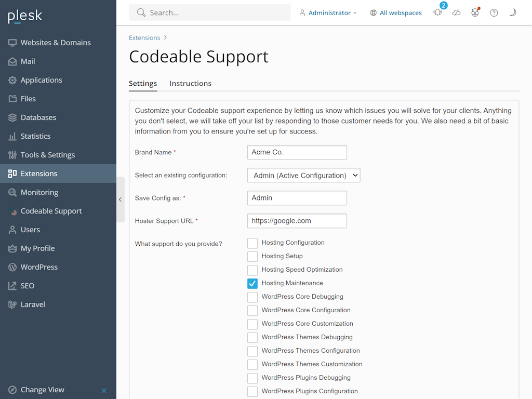Click the Tools & Settings sliders icon
Image resolution: width=532 pixels, height=399 pixels.
coord(12,155)
